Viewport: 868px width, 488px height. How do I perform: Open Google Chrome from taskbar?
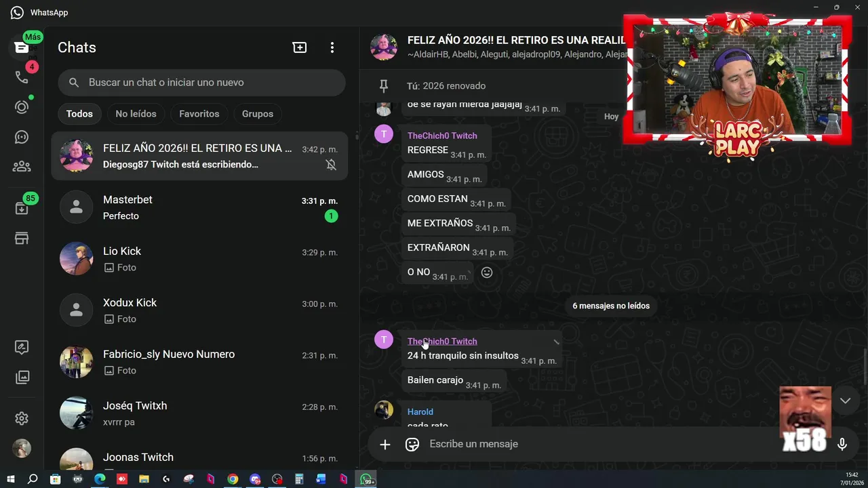click(x=233, y=479)
